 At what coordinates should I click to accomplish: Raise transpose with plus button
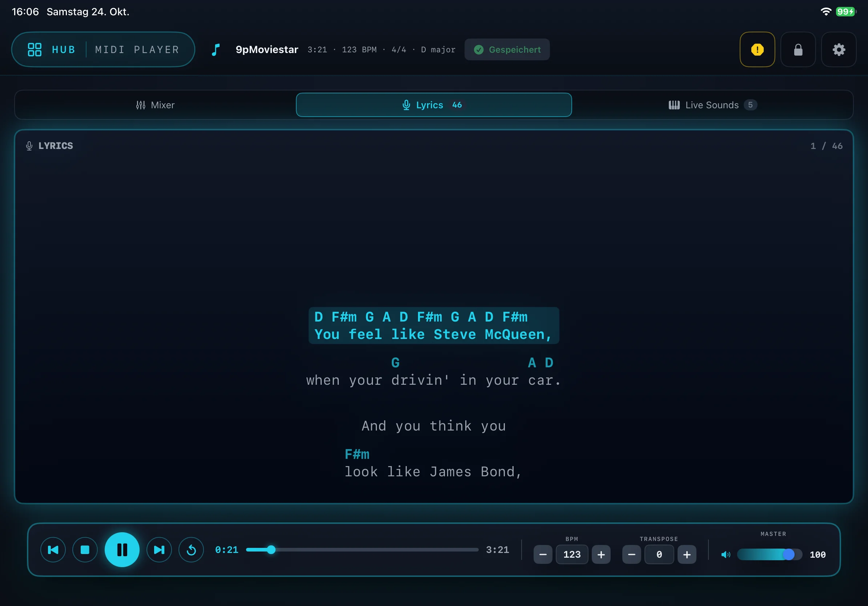(x=687, y=554)
